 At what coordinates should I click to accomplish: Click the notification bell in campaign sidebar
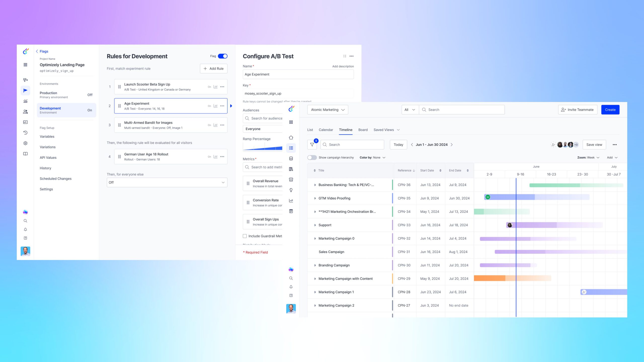[x=291, y=287]
